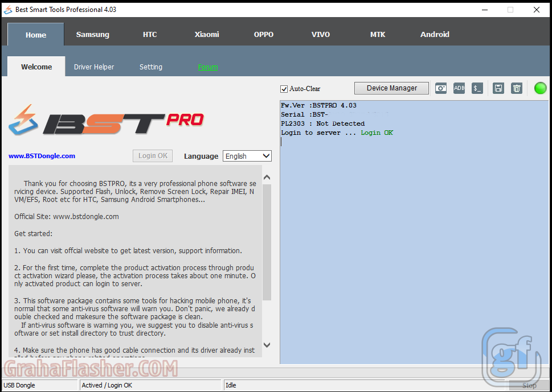This screenshot has height=392, width=552.
Task: Open the command shell icon
Action: [x=477, y=88]
